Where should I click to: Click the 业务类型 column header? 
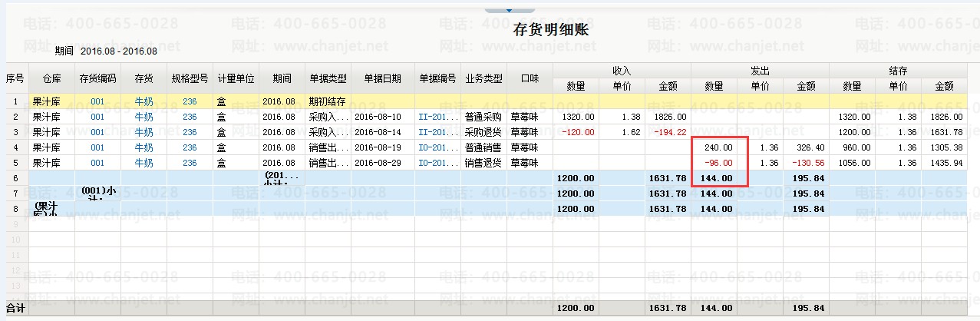tap(483, 78)
